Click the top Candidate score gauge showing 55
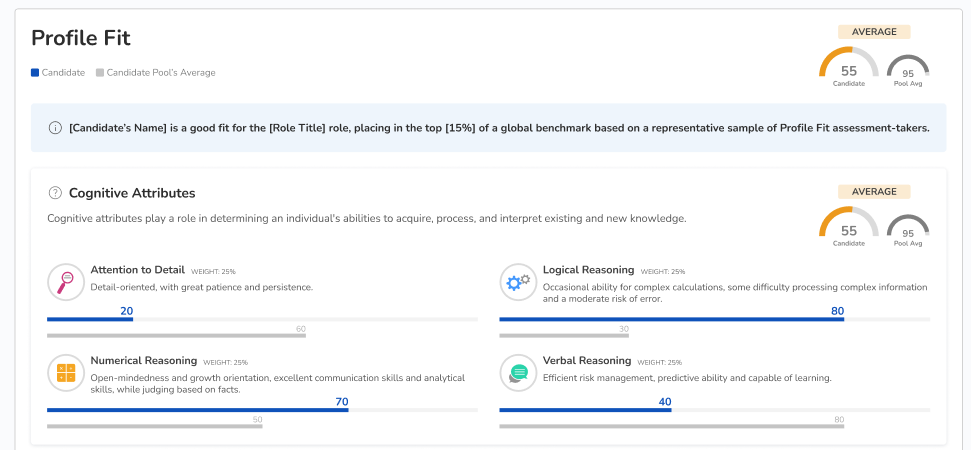This screenshot has width=971, height=450. tap(848, 68)
